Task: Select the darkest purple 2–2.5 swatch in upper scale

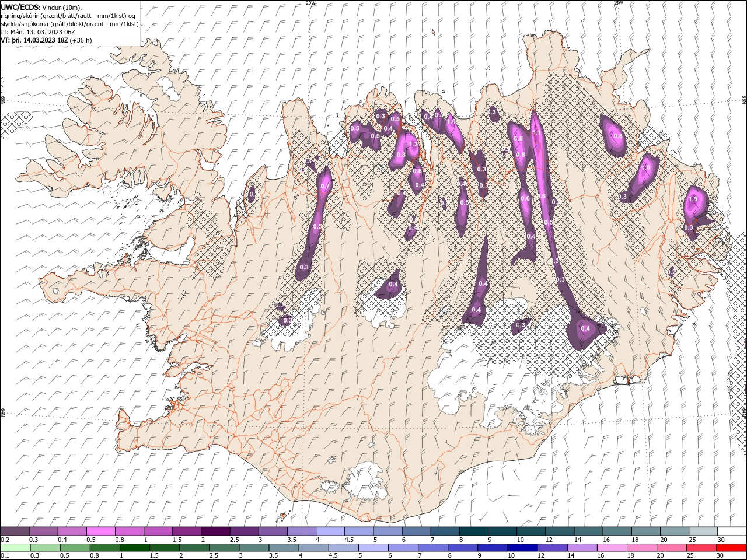Action: coord(215,531)
